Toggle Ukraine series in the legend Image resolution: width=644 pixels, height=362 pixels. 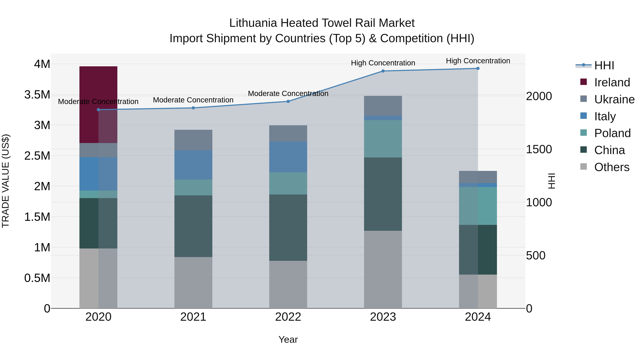[x=607, y=99]
